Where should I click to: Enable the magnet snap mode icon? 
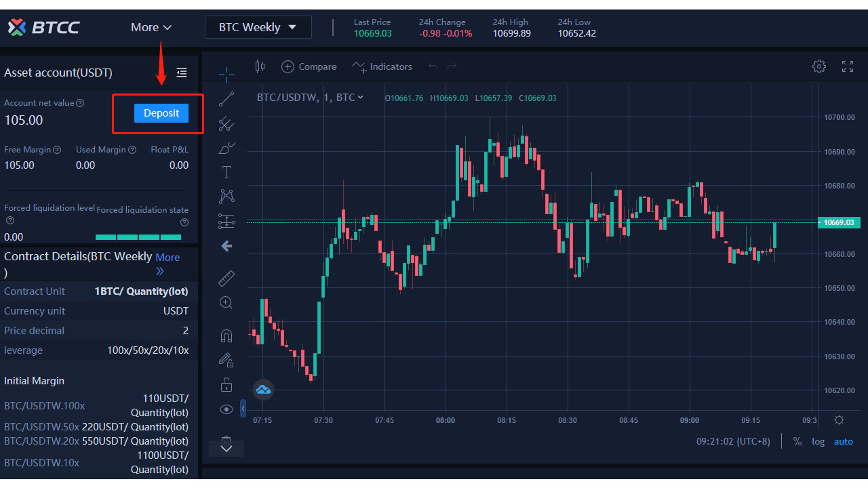(x=226, y=335)
